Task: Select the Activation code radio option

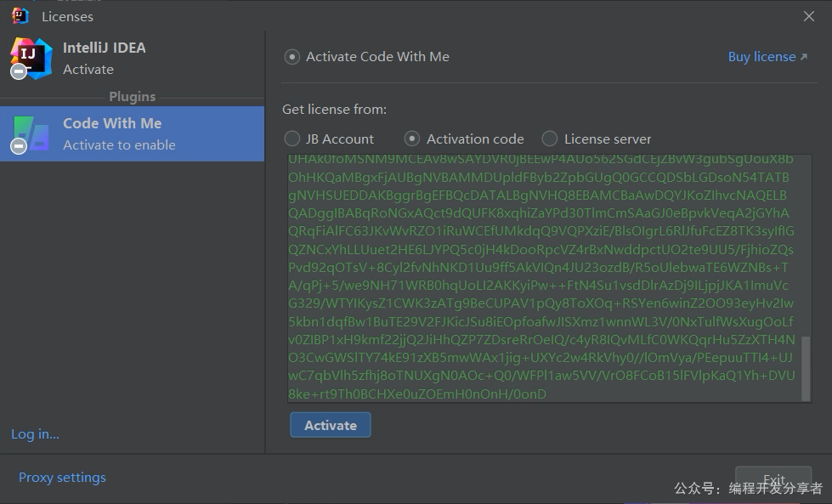Action: point(412,139)
